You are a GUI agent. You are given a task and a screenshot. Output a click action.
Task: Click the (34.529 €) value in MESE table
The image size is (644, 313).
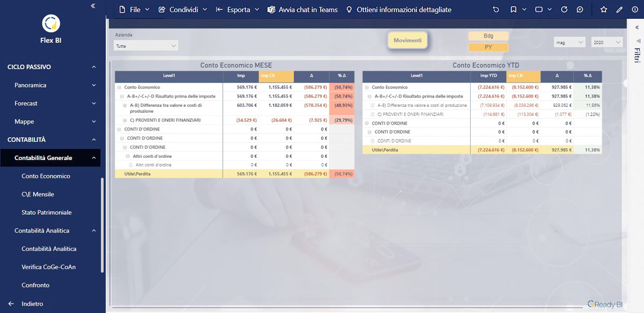click(247, 120)
